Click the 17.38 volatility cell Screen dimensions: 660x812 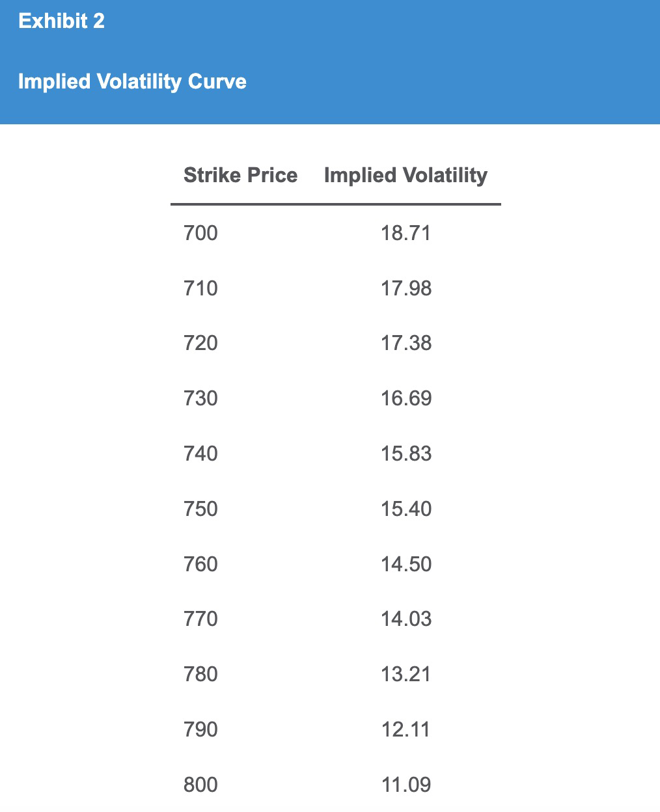[406, 343]
